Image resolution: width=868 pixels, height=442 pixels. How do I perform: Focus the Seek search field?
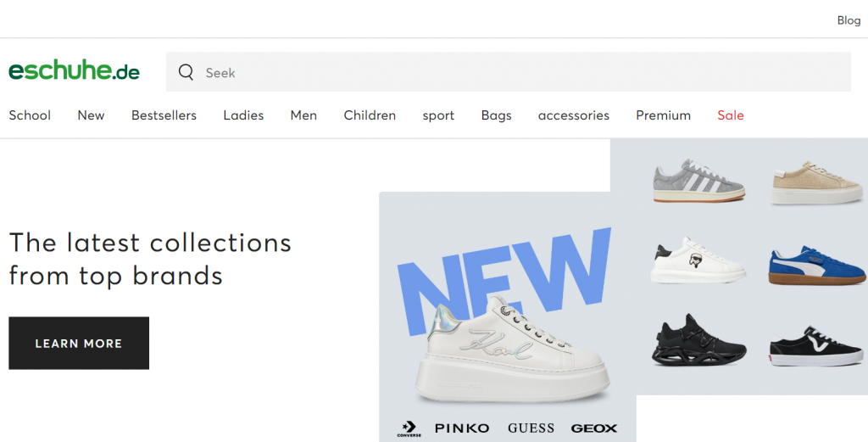[x=509, y=72]
